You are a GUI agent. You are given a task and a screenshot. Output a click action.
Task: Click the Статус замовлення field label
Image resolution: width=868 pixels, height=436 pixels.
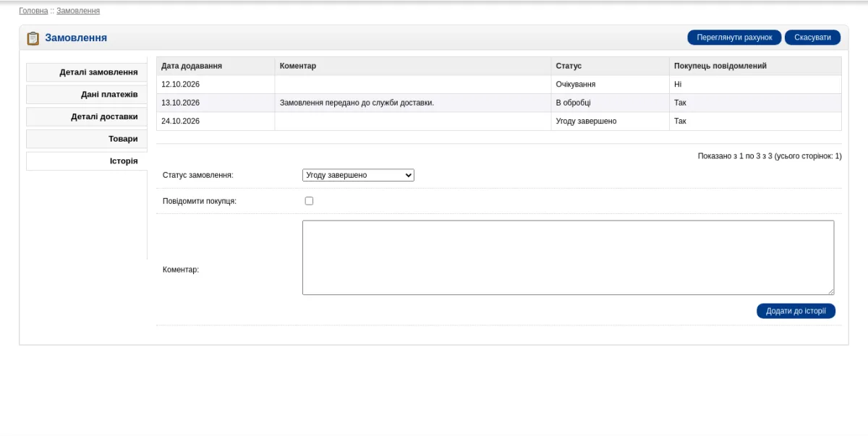(198, 175)
